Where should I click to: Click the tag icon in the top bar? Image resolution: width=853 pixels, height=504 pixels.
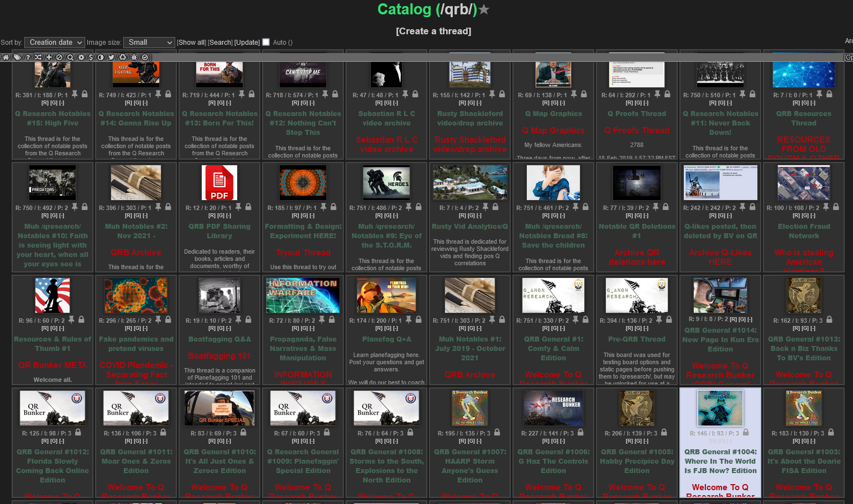tap(17, 57)
